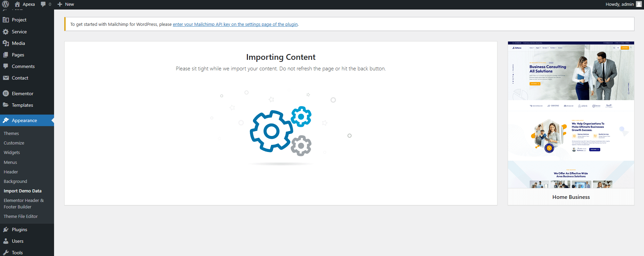Follow the Mailchimp API key settings link

coord(235,24)
